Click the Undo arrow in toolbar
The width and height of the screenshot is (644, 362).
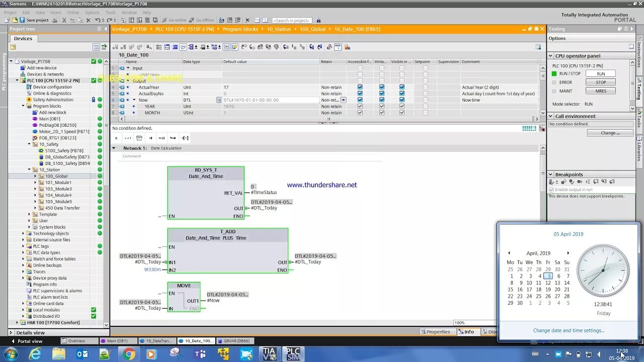click(98, 20)
